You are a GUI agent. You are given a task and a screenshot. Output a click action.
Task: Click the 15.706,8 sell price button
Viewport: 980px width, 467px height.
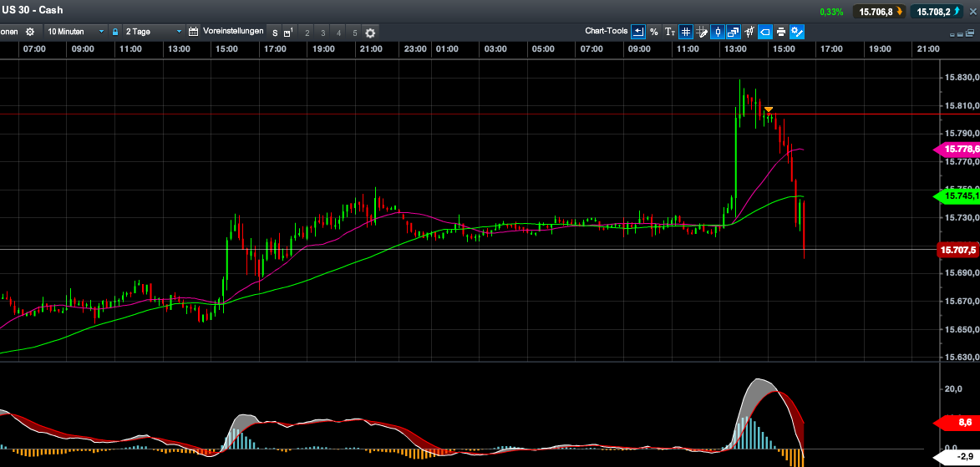click(x=881, y=11)
